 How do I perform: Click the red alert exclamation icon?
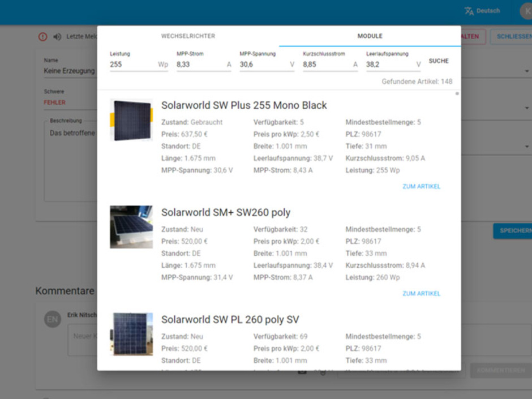pyautogui.click(x=42, y=37)
